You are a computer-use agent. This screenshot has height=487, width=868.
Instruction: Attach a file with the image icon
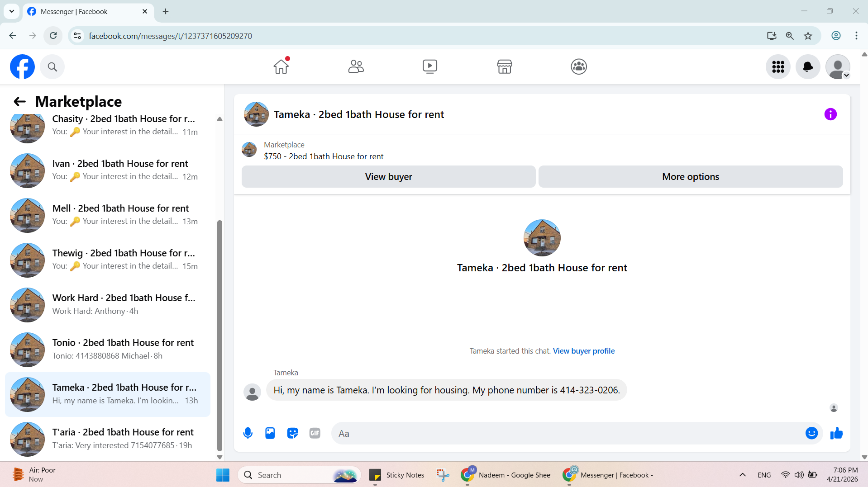(x=270, y=433)
